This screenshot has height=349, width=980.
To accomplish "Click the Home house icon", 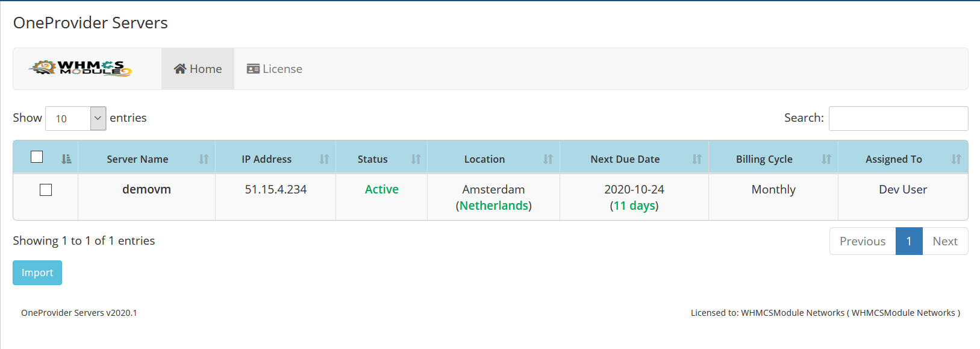I will tap(179, 69).
